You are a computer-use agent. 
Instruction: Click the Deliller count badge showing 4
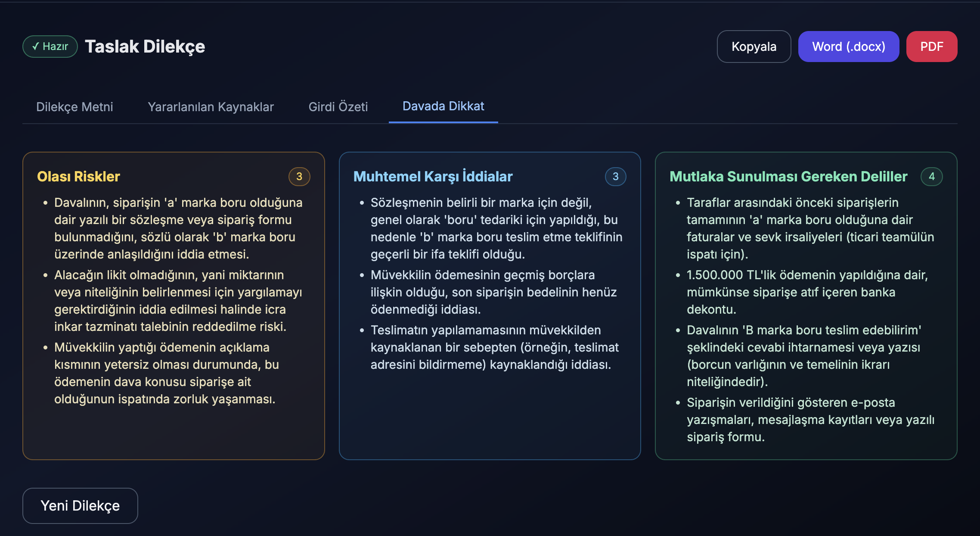coord(931,177)
